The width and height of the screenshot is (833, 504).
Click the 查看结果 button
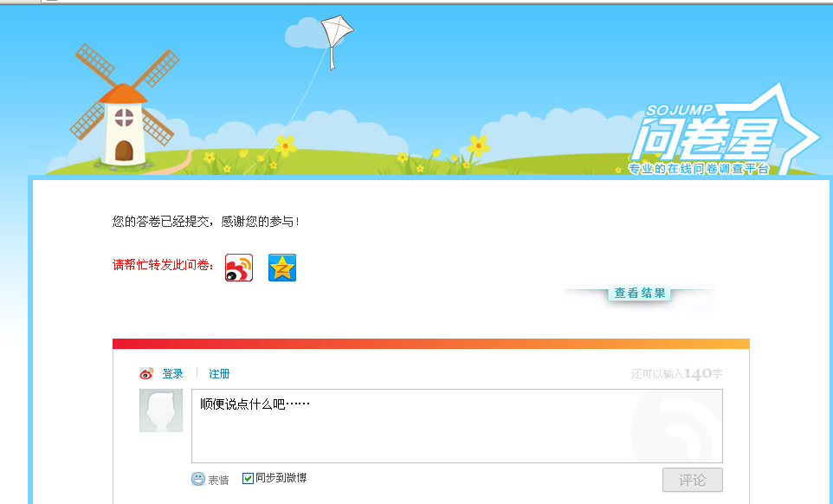point(640,294)
